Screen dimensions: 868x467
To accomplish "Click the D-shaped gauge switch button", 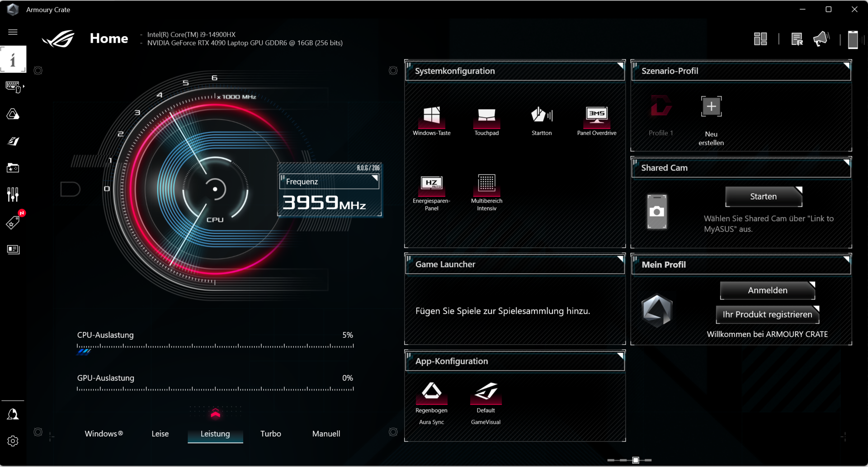I will click(x=70, y=189).
